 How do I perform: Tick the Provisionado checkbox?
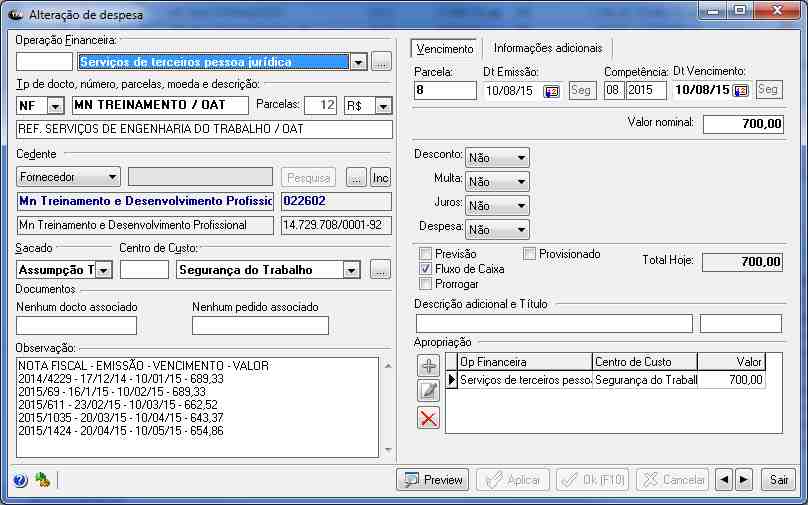pos(530,254)
